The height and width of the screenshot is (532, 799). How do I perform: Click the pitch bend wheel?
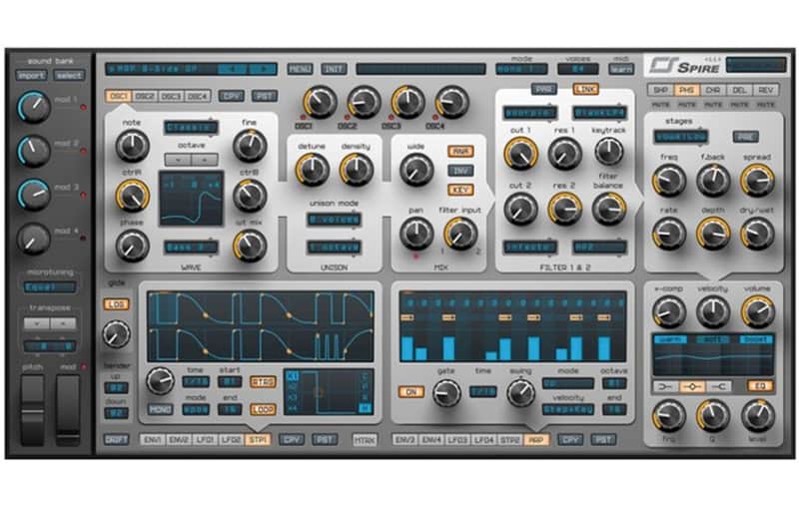click(x=32, y=410)
